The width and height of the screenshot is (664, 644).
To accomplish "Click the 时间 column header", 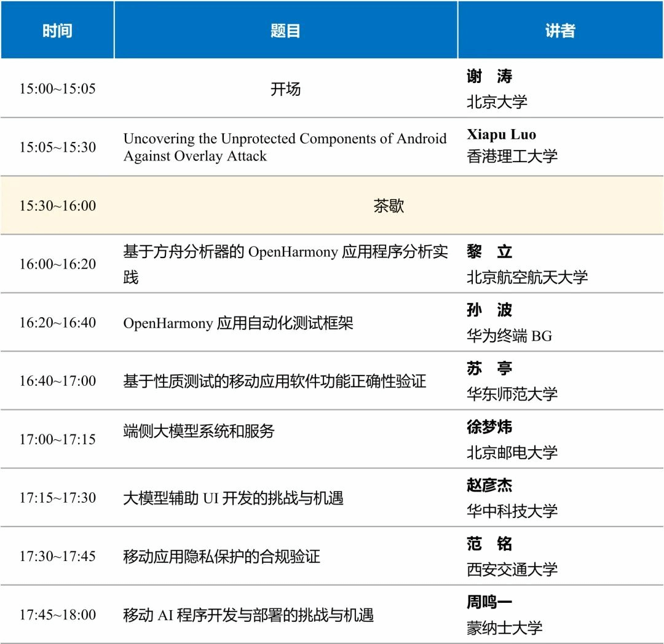I will 57,31.
